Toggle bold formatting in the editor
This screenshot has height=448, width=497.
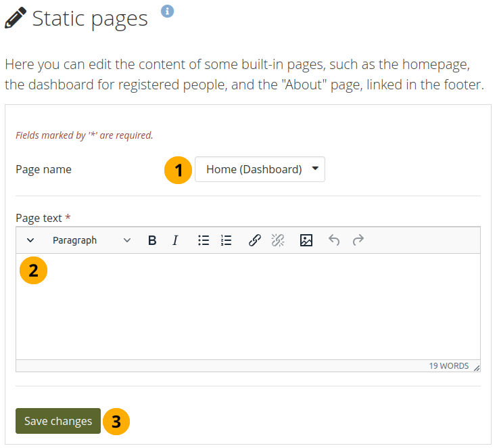pos(152,240)
